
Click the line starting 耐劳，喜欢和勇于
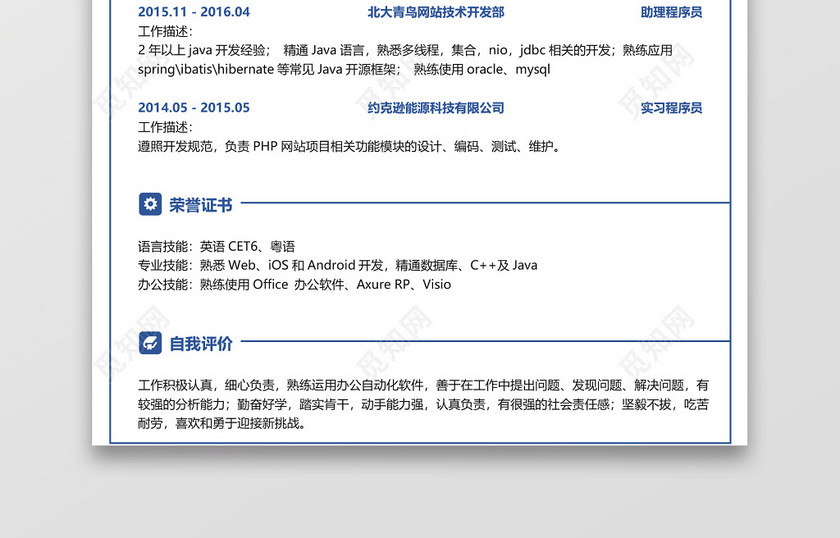(x=222, y=424)
